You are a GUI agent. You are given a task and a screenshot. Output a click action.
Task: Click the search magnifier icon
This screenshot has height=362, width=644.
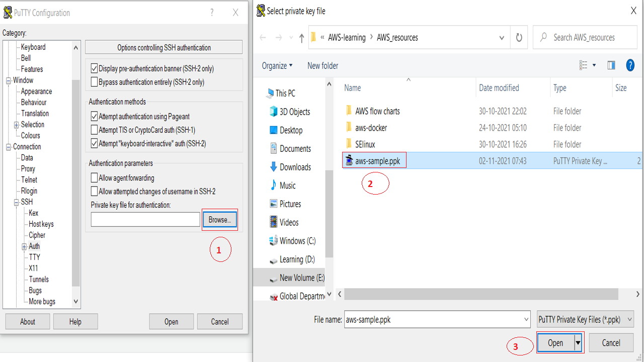(x=543, y=38)
